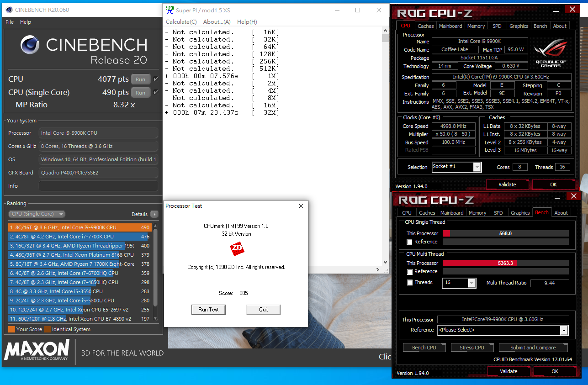
Task: Click OK in lower CPU-Z window
Action: (555, 371)
